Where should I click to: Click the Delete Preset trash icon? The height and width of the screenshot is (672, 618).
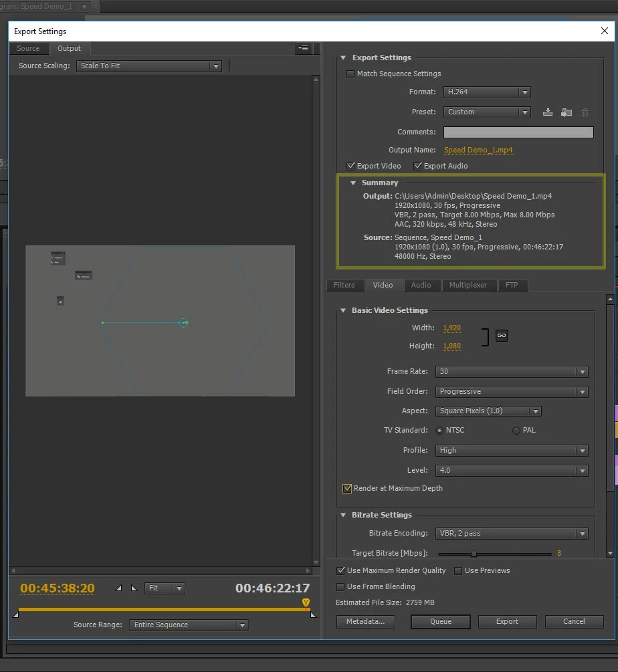pyautogui.click(x=585, y=112)
